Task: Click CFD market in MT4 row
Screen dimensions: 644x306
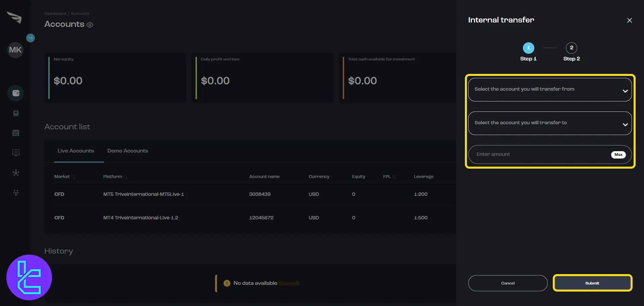Action: tap(59, 218)
